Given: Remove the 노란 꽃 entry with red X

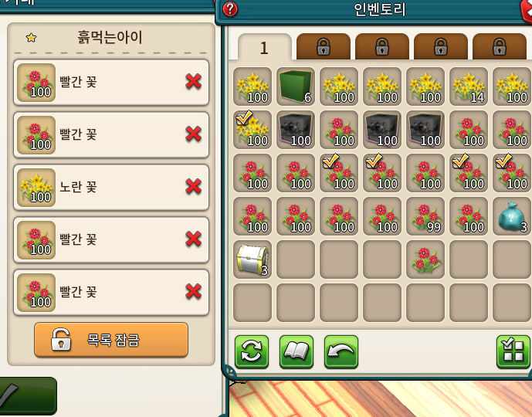Looking at the screenshot, I should click(x=193, y=186).
